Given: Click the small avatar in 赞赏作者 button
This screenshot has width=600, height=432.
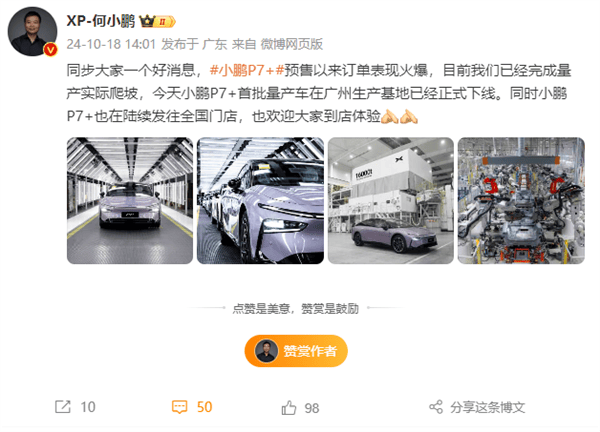Looking at the screenshot, I should (266, 351).
